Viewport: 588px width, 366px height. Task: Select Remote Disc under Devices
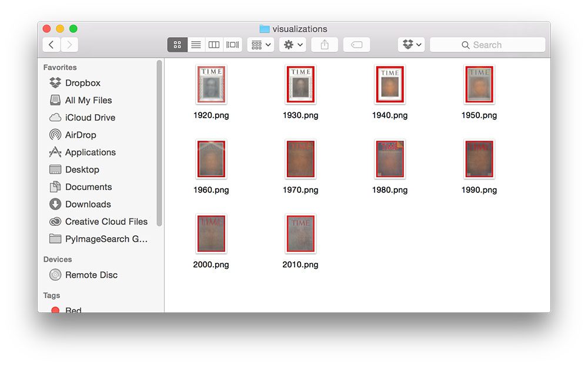(x=91, y=275)
